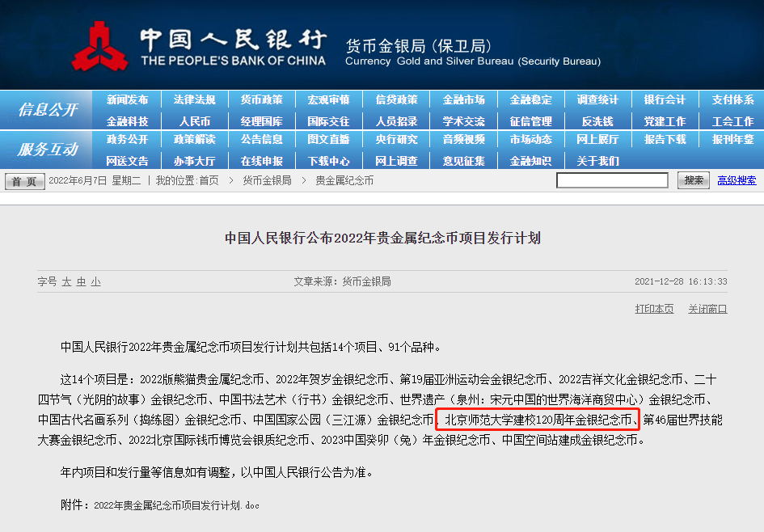Open 网送文告 navigation item
This screenshot has height=532, width=764.
[127, 161]
